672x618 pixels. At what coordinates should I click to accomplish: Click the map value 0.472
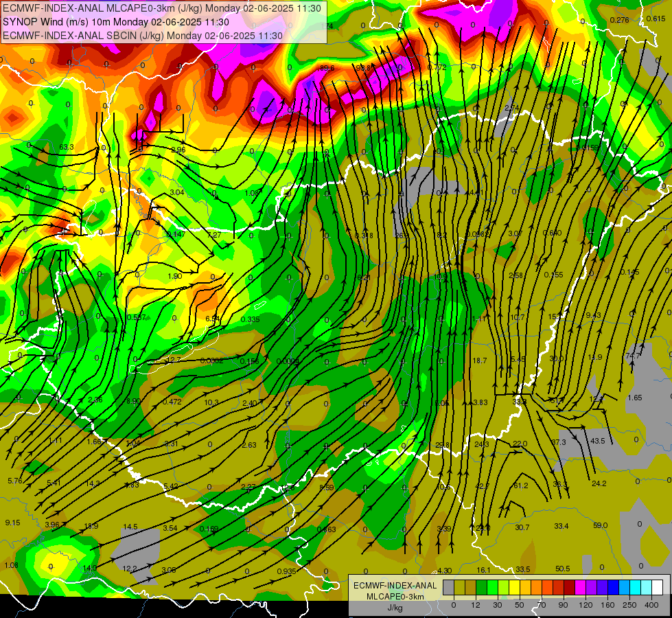[172, 402]
